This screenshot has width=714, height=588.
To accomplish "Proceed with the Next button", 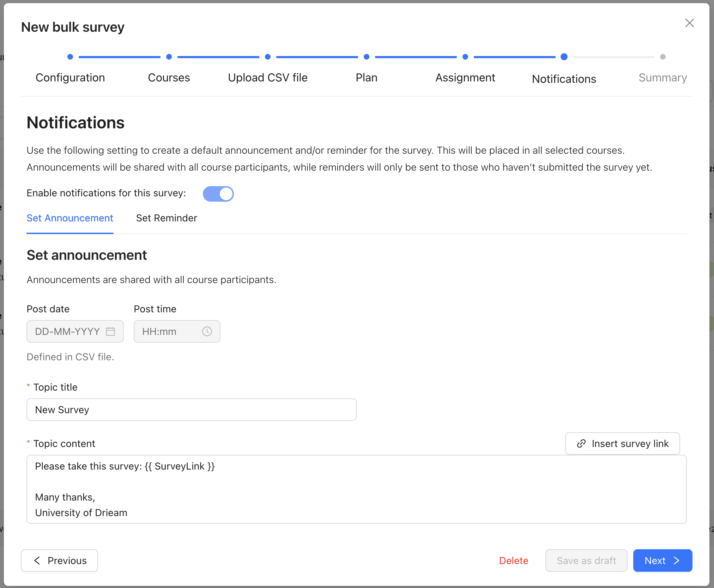I will (662, 561).
